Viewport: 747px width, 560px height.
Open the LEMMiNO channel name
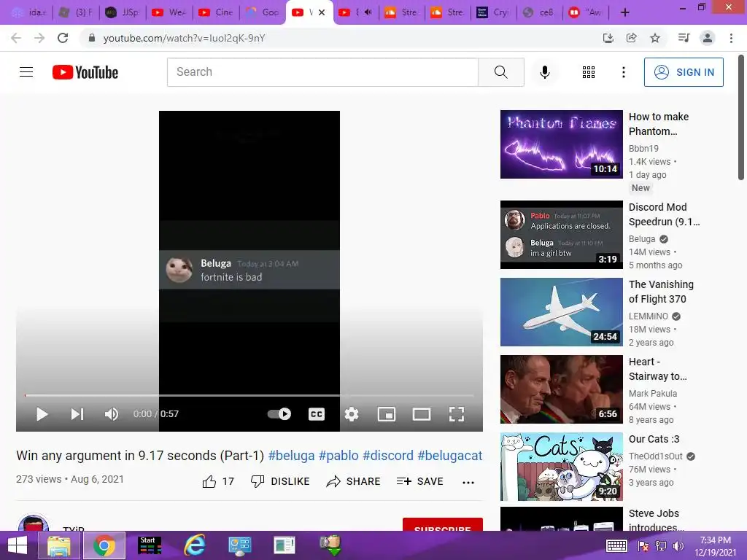click(x=649, y=316)
